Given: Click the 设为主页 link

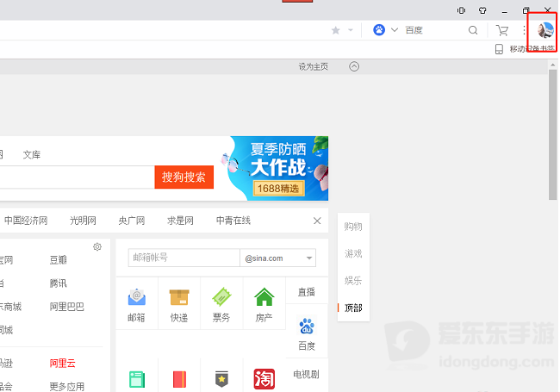Looking at the screenshot, I should click(314, 66).
